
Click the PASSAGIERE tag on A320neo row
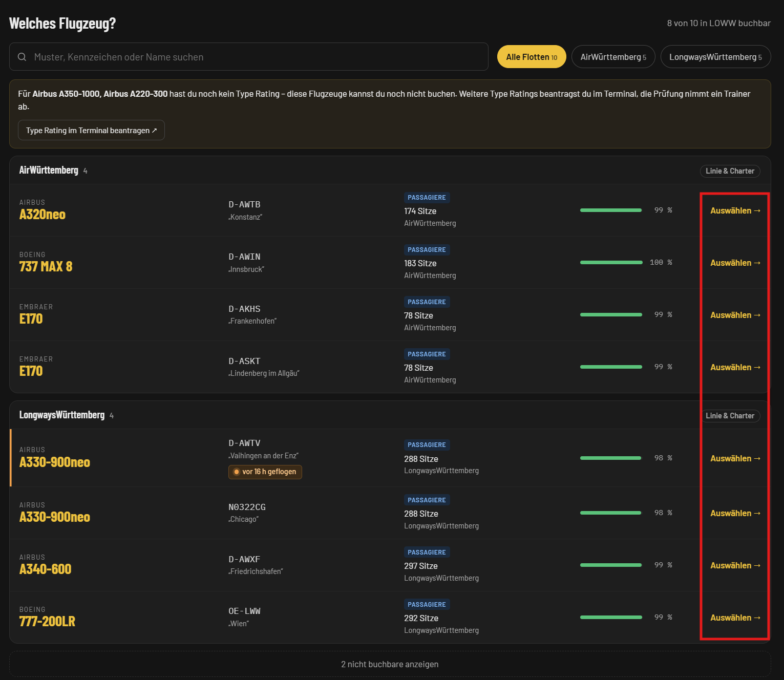[427, 198]
